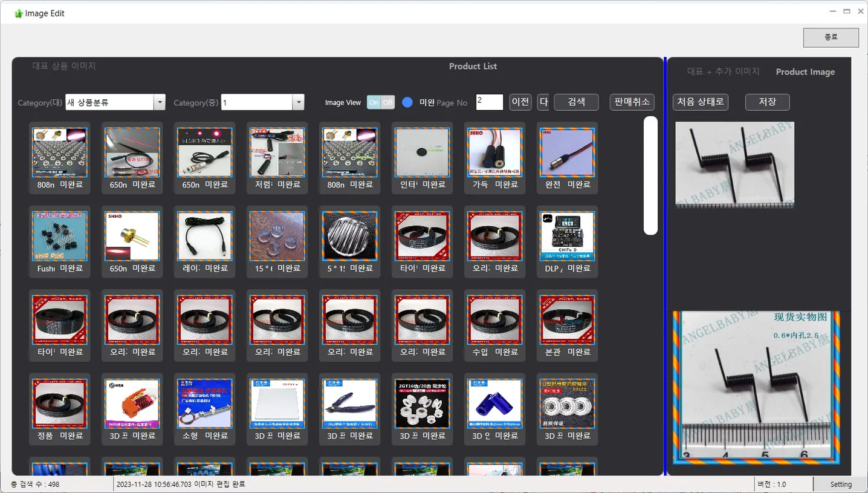Open Setting in the status bar
868x493 pixels.
[x=840, y=485]
